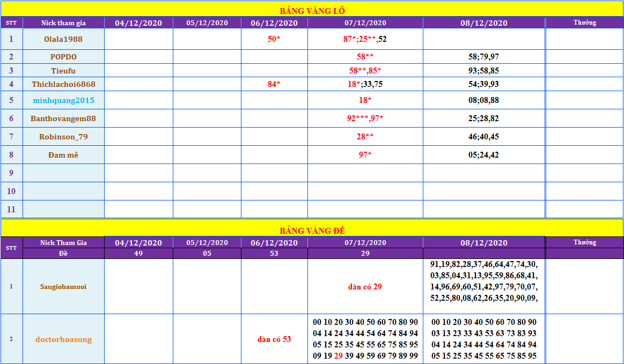The image size is (624, 364).
Task: Select the '08;08,88' cell
Action: pyautogui.click(x=484, y=100)
